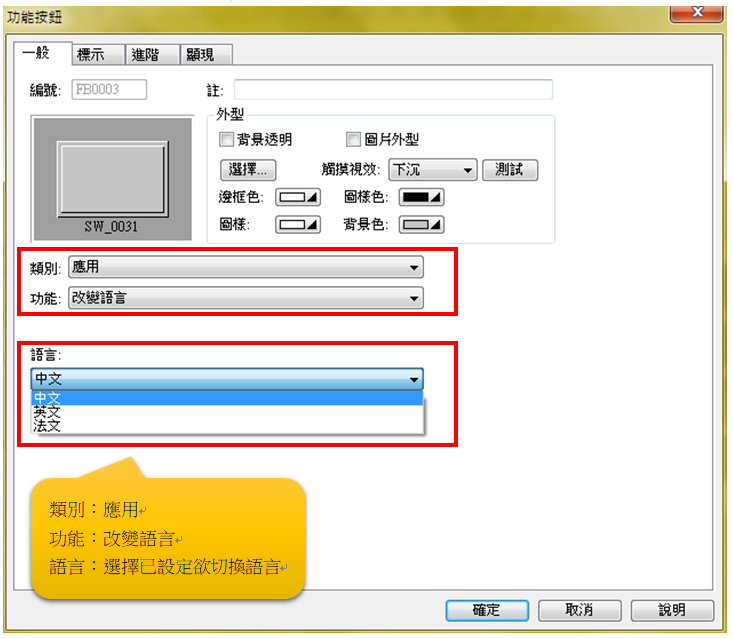733x639 pixels.
Task: Enable the 圖片外型 checkbox
Action: 353,139
